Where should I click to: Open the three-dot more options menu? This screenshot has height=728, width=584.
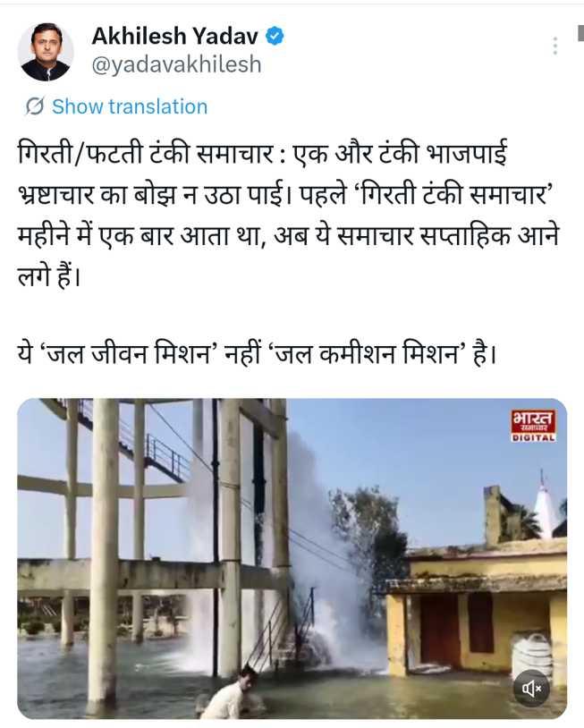pos(554,46)
